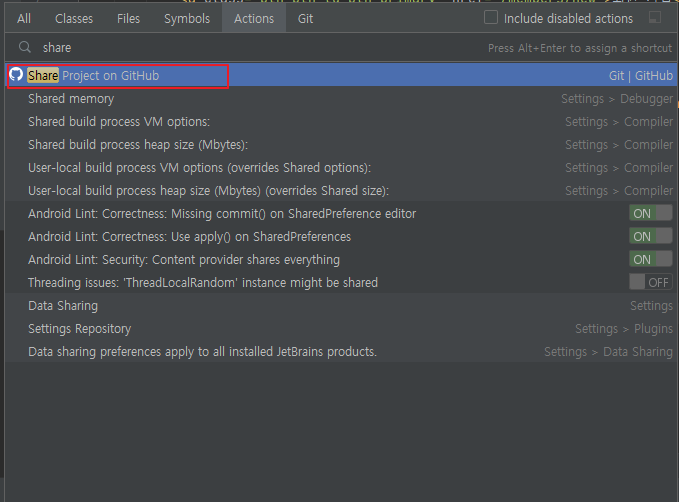679x502 pixels.
Task: Switch to the Classes tab
Action: 74,19
